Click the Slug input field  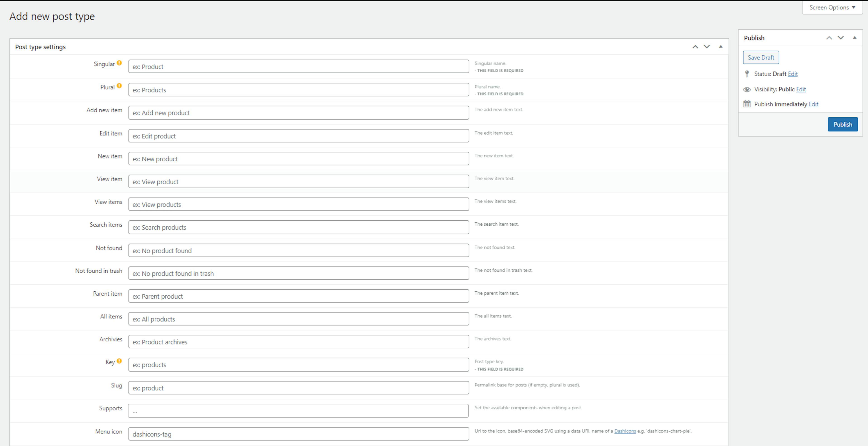pyautogui.click(x=298, y=387)
